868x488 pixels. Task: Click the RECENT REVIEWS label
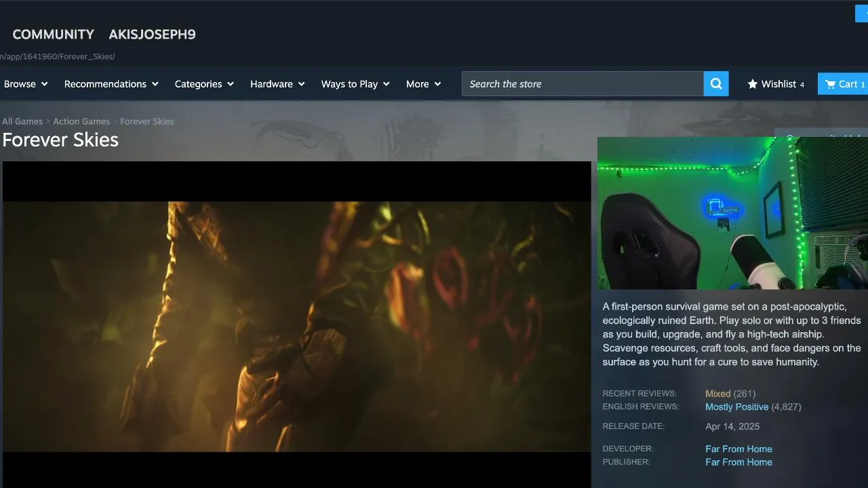[x=639, y=394]
